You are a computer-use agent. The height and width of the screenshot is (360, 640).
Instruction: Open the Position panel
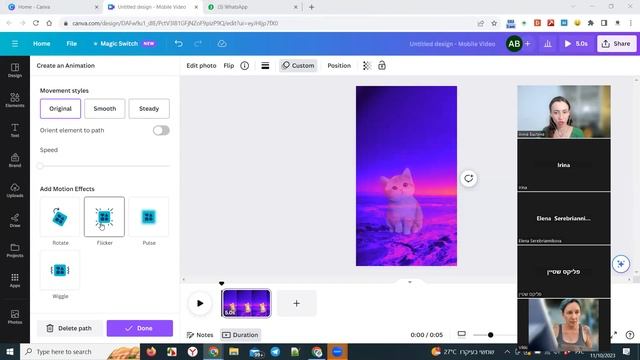point(339,66)
